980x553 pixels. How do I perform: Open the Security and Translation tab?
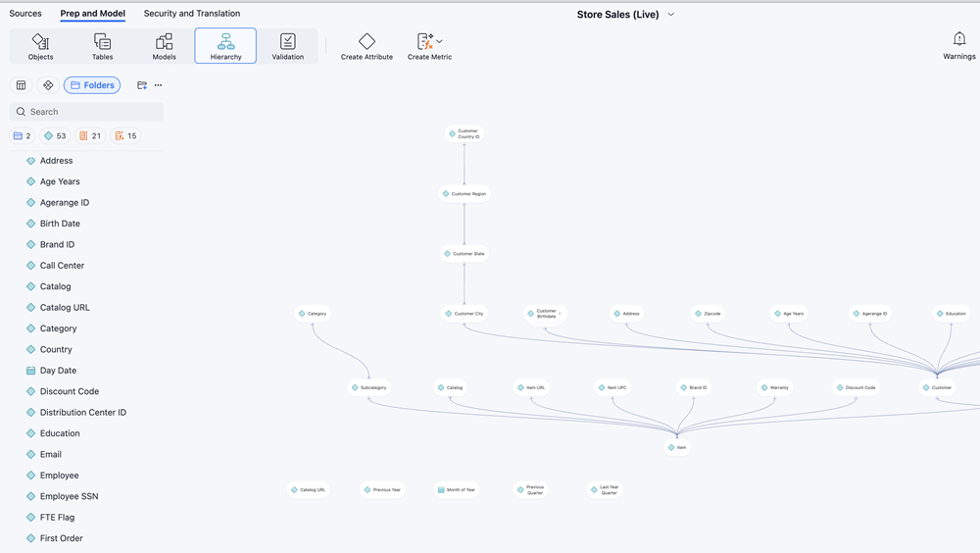191,14
